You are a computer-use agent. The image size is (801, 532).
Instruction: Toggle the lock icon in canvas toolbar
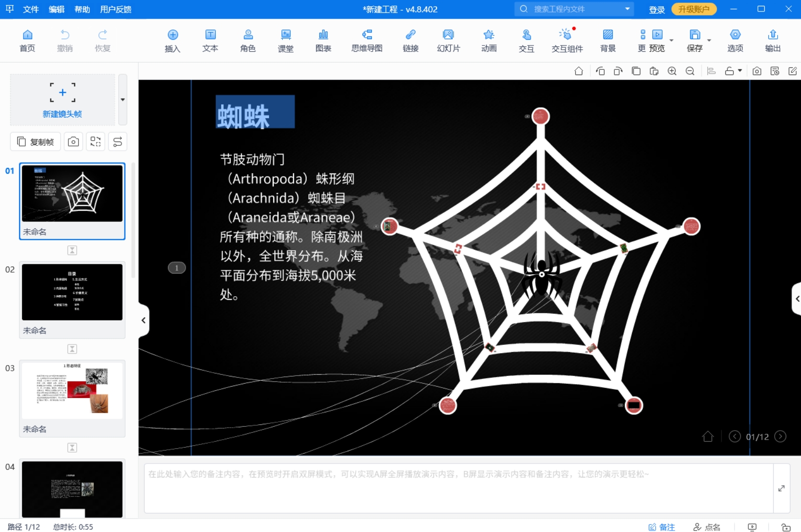pyautogui.click(x=729, y=71)
